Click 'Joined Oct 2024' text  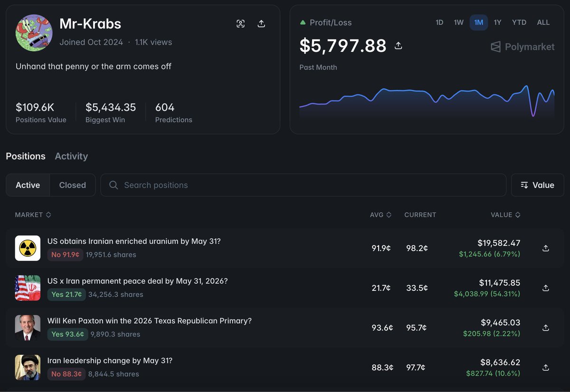pos(91,42)
